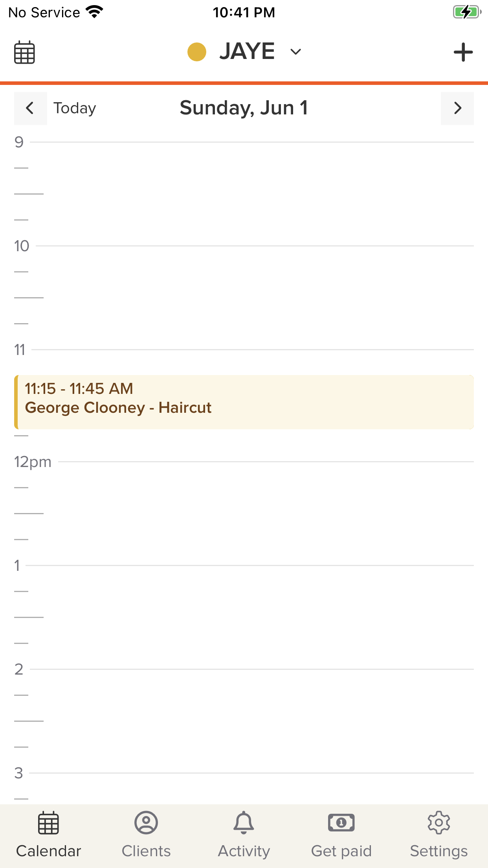The height and width of the screenshot is (868, 488).
Task: Select the Calendar tab icon
Action: 49,822
